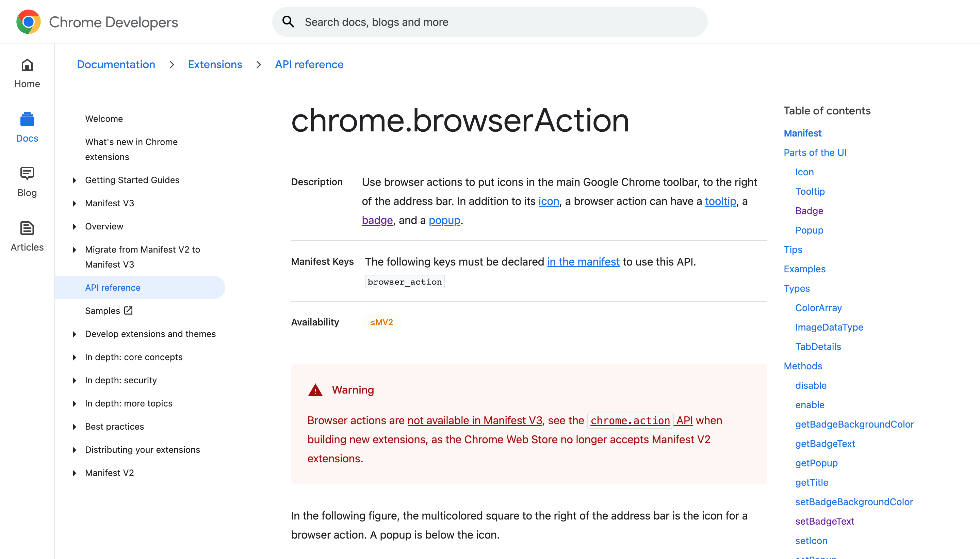Viewport: 980px width, 559px height.
Task: Open the Articles icon in sidebar
Action: pos(27,228)
